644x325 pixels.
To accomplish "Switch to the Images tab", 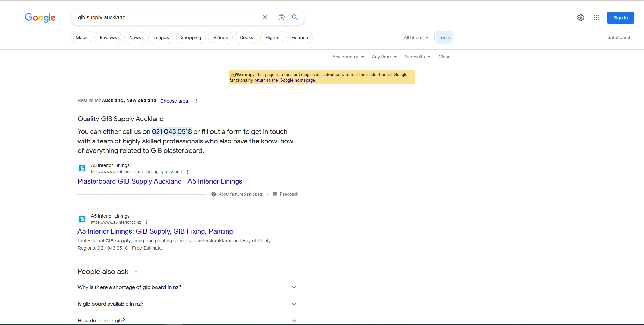I will 161,37.
